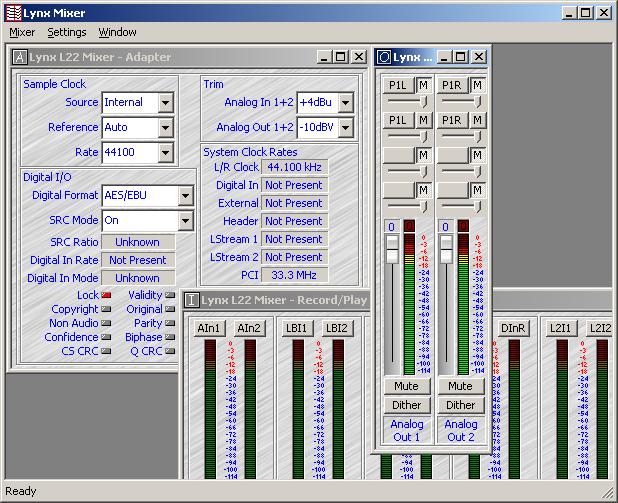
Task: Toggle M on third source row, Out 1
Action: pyautogui.click(x=423, y=155)
